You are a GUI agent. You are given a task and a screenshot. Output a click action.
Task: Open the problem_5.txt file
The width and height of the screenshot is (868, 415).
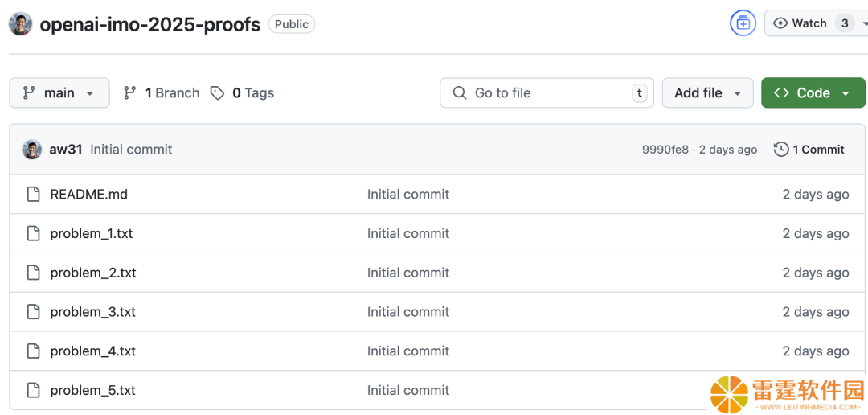click(x=93, y=391)
